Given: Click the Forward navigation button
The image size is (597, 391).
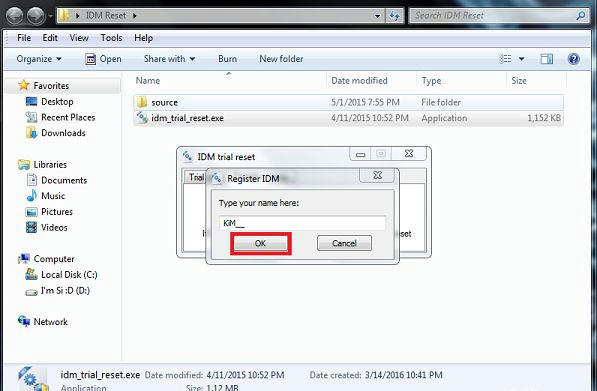Looking at the screenshot, I should 36,16.
